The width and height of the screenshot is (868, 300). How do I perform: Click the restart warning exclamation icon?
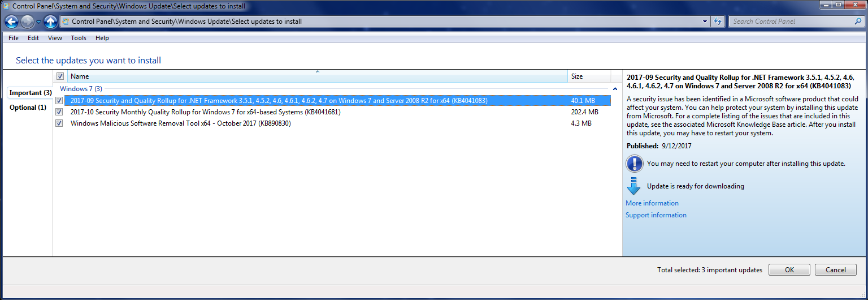pos(634,164)
